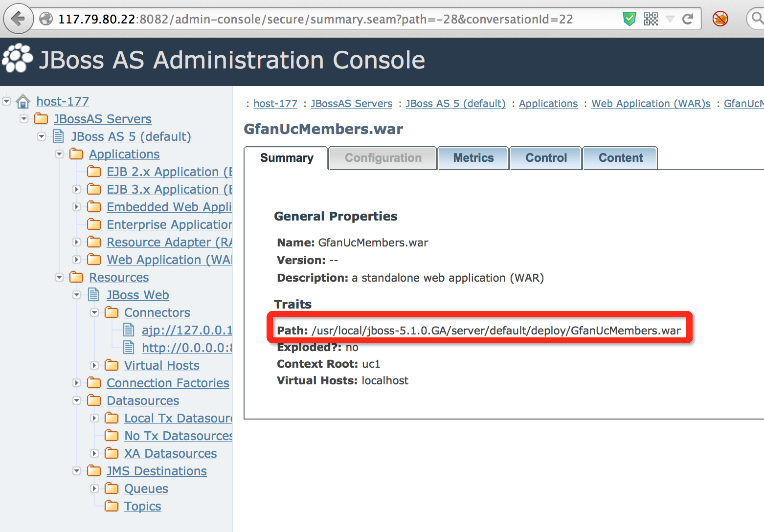Select the Configuration tab

click(x=383, y=158)
